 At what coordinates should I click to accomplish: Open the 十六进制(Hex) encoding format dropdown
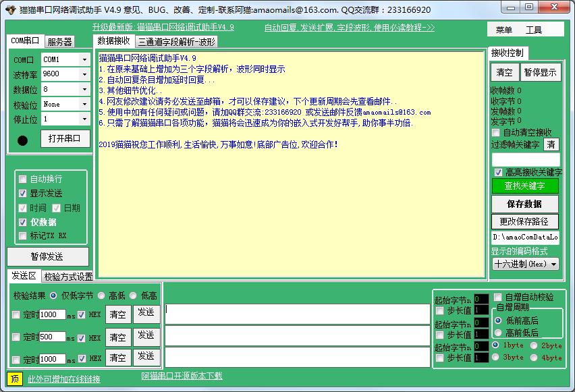[x=525, y=264]
